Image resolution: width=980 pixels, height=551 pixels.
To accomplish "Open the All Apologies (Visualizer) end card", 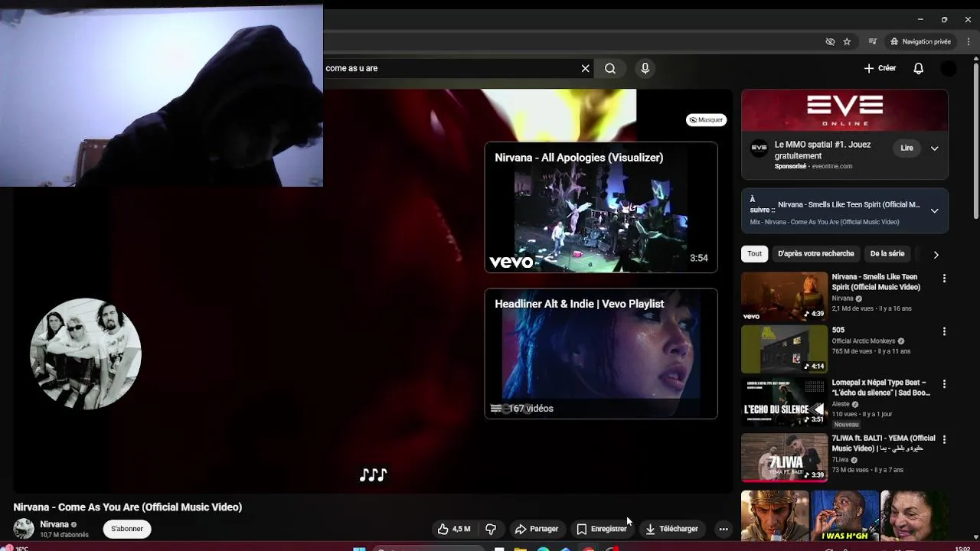I will [x=601, y=207].
